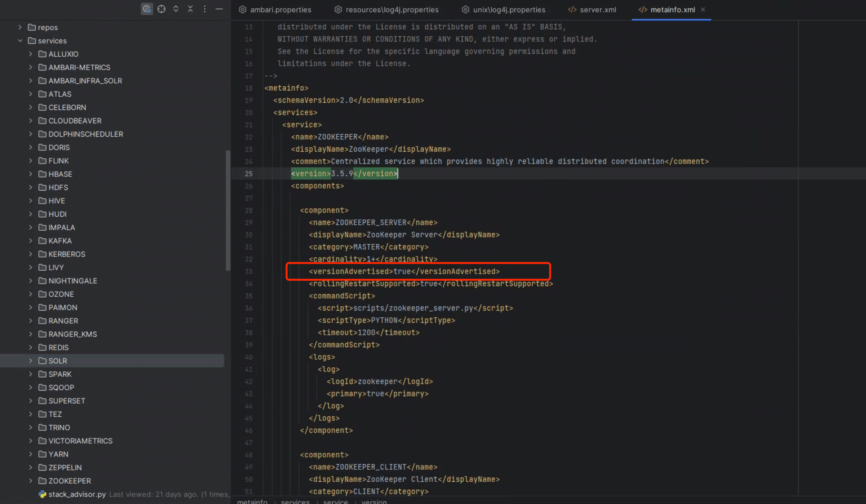
Task: Expand the CLOUDBEAVER folder
Action: click(31, 120)
